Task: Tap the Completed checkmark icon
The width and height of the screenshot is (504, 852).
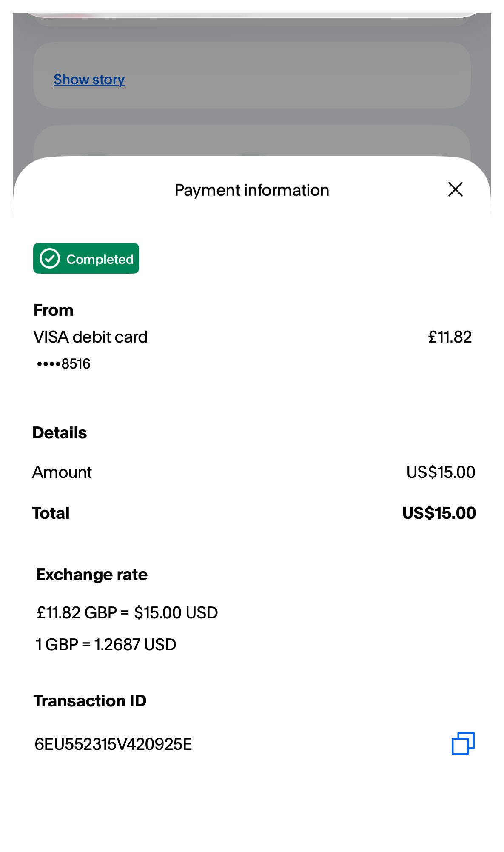Action: tap(50, 258)
